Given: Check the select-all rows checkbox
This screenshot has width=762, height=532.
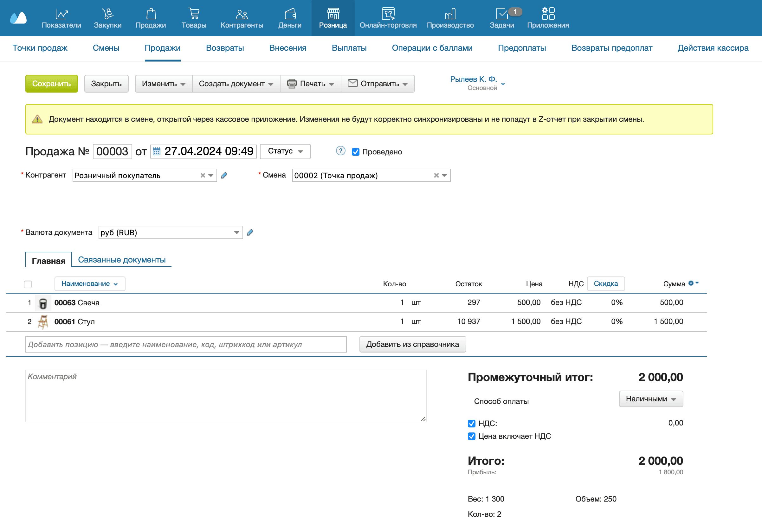Looking at the screenshot, I should 28,284.
